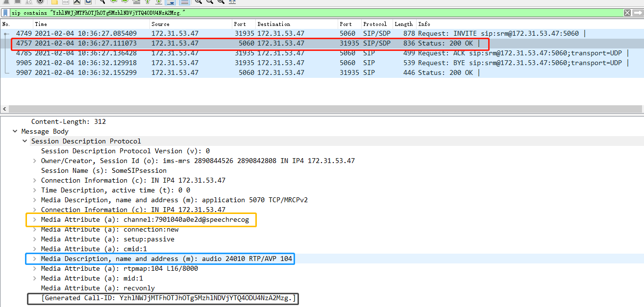Toggle packet colorization toolbar icon
This screenshot has height=307, width=644.
tap(184, 2)
